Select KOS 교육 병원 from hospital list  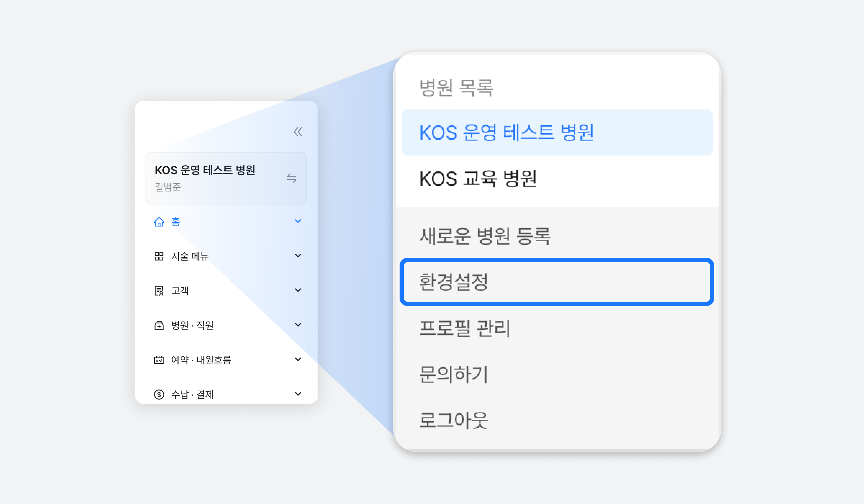(557, 179)
